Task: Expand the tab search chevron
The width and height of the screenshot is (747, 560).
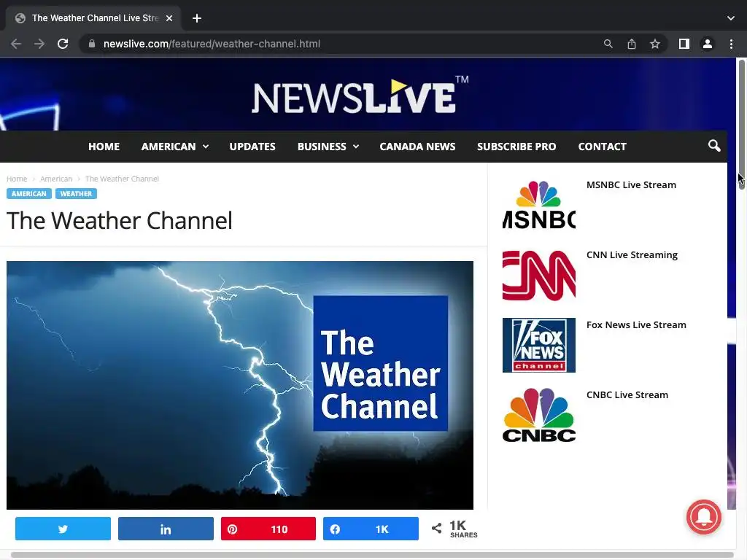Action: click(731, 18)
